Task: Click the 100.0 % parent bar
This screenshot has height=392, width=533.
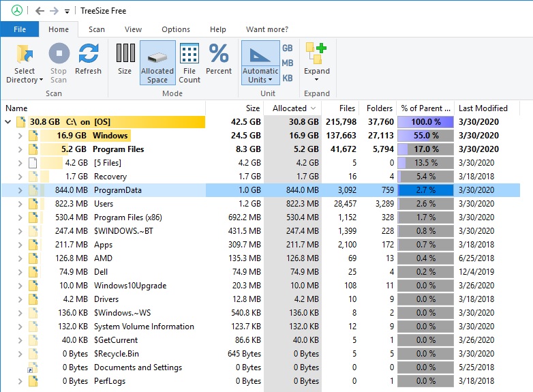Action: click(425, 122)
